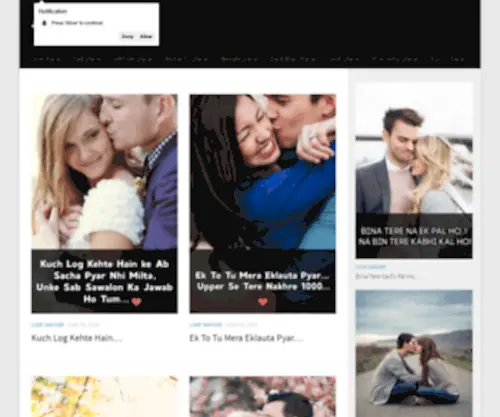This screenshot has height=417, width=500.
Task: Click Love Shayari category above Kuch Log Kehte Hain title
Action: click(47, 325)
